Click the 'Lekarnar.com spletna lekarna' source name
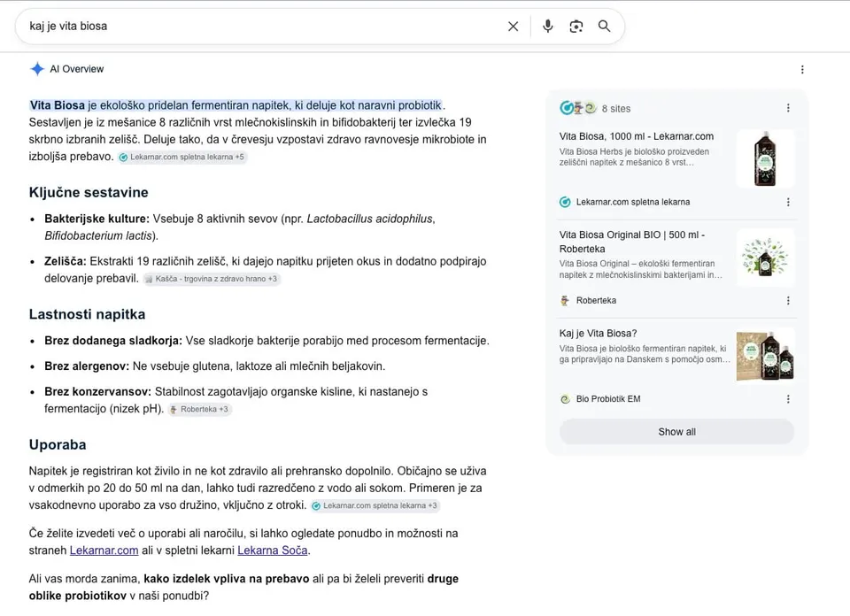850x616 pixels. point(632,202)
